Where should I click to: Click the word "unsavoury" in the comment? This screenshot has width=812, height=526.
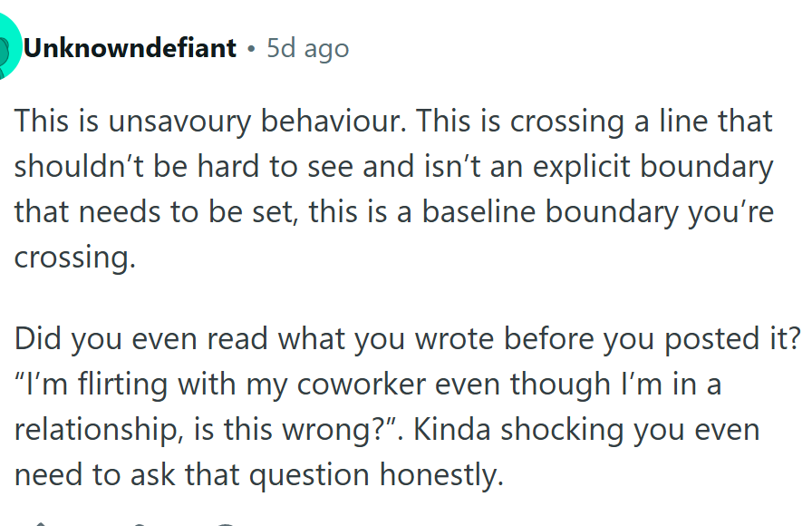pos(179,122)
